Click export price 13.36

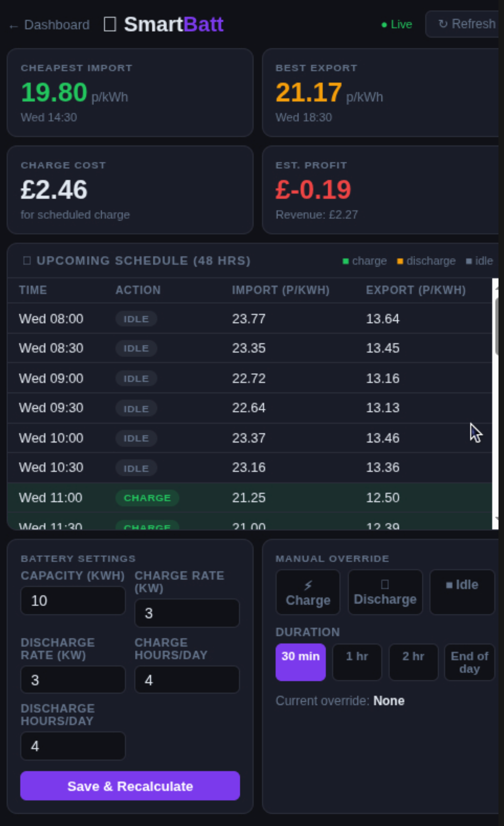[x=382, y=468]
